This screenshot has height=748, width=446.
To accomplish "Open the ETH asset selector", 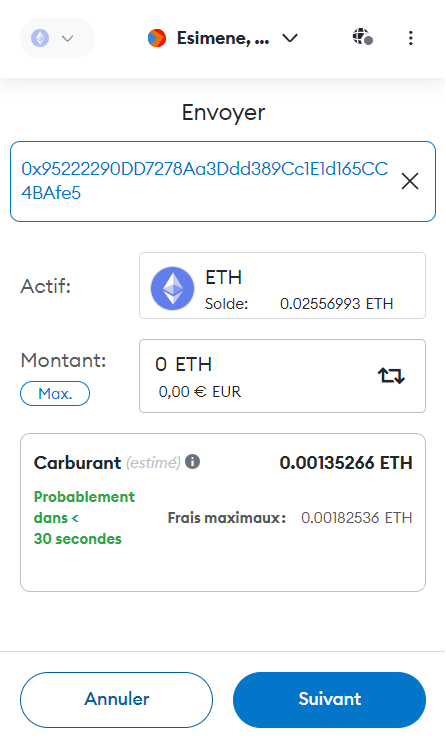I will (x=282, y=286).
